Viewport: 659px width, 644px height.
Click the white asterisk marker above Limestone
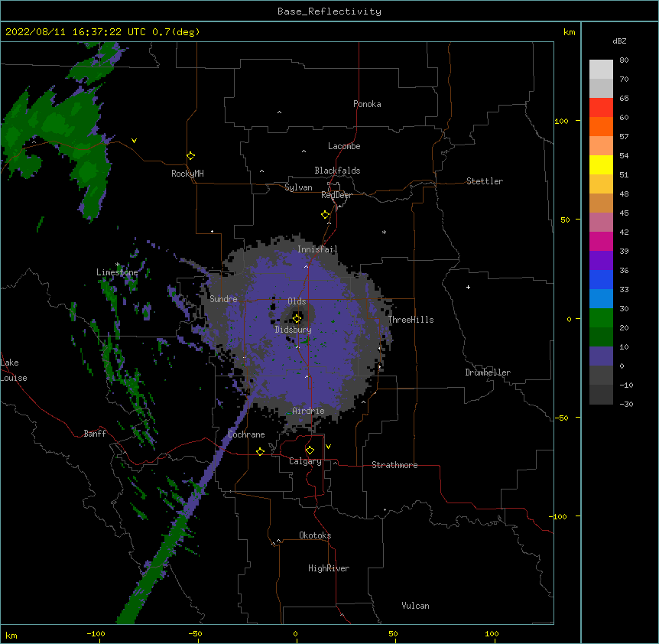(118, 265)
